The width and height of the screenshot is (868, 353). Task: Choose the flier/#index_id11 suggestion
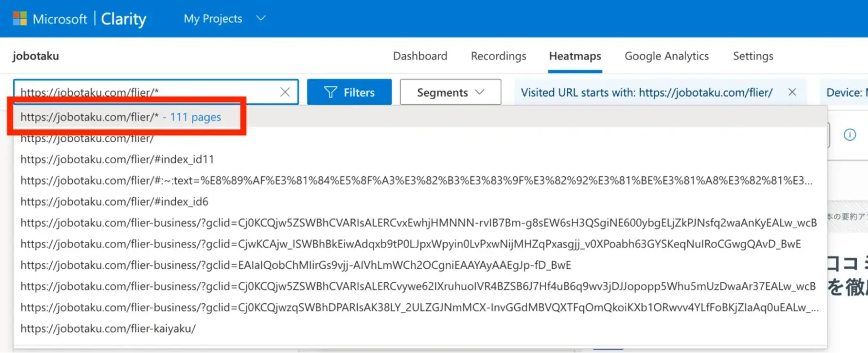(x=420, y=159)
